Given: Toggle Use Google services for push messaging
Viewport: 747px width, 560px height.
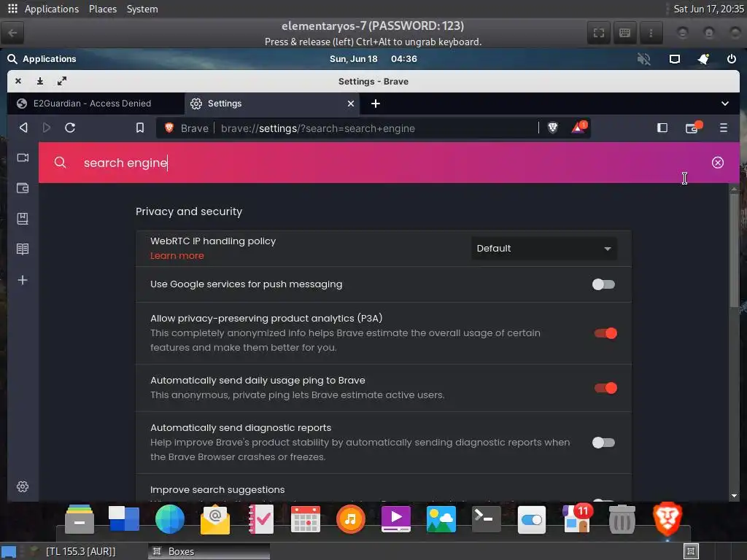Looking at the screenshot, I should coord(603,284).
